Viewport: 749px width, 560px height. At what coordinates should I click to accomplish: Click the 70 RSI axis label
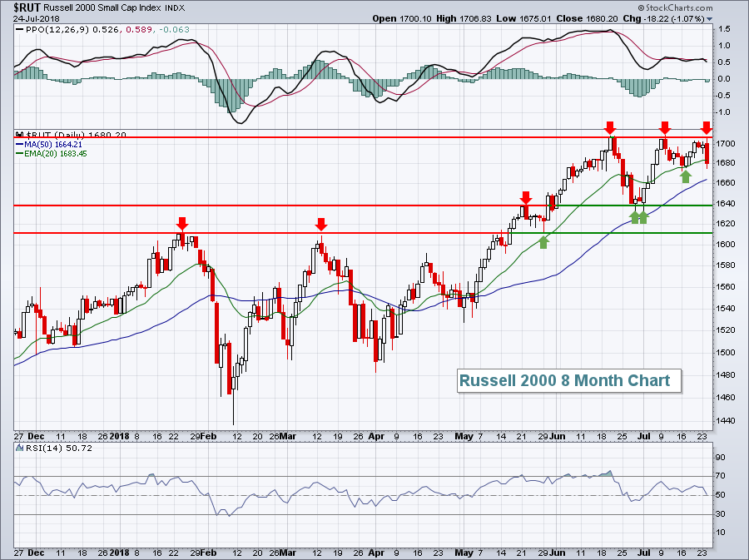(x=721, y=476)
